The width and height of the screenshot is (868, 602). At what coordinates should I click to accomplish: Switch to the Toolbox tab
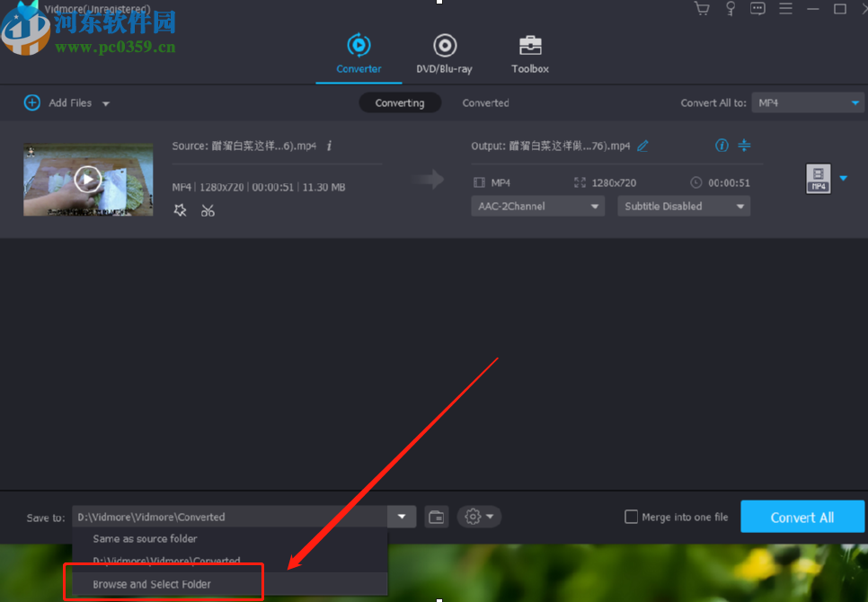(529, 52)
